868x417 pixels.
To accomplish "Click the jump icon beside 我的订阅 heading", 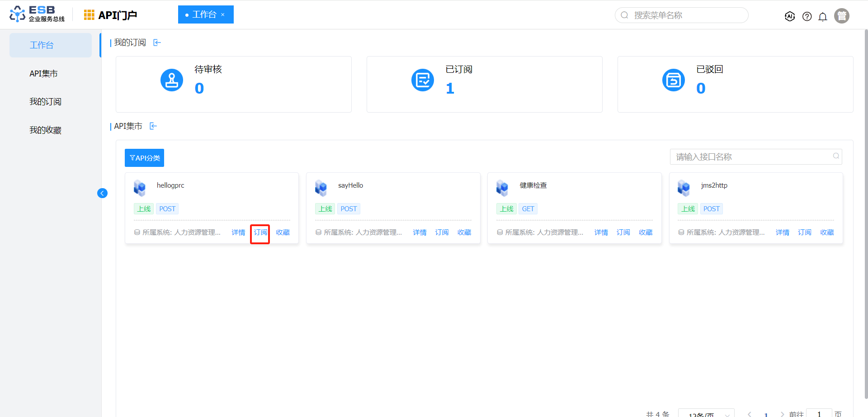I will tap(157, 43).
